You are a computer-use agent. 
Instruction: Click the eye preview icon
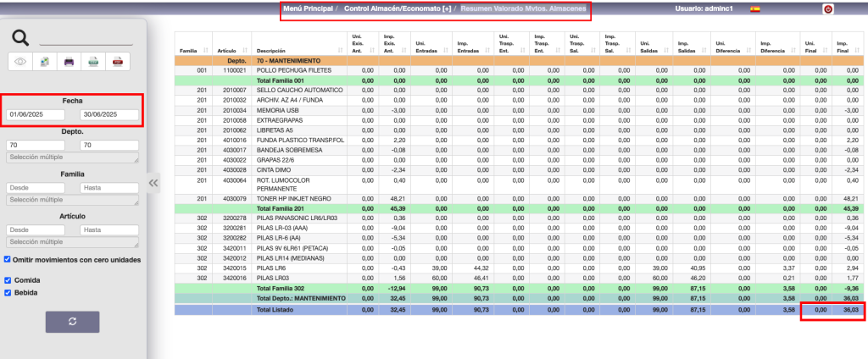click(x=21, y=61)
